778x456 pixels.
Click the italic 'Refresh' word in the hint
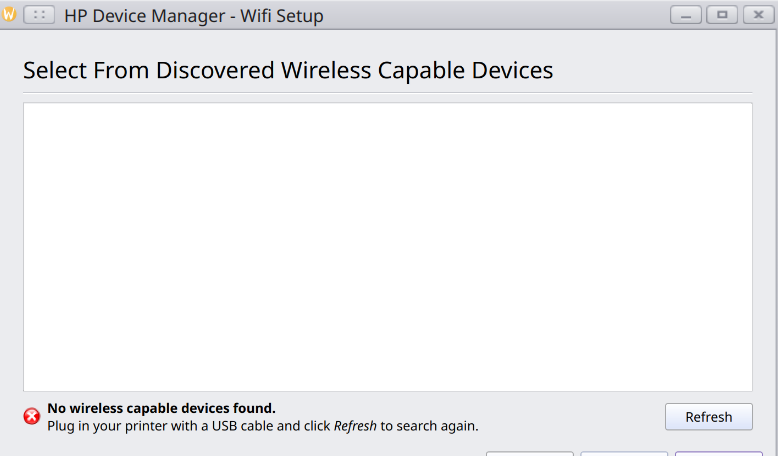tap(355, 426)
